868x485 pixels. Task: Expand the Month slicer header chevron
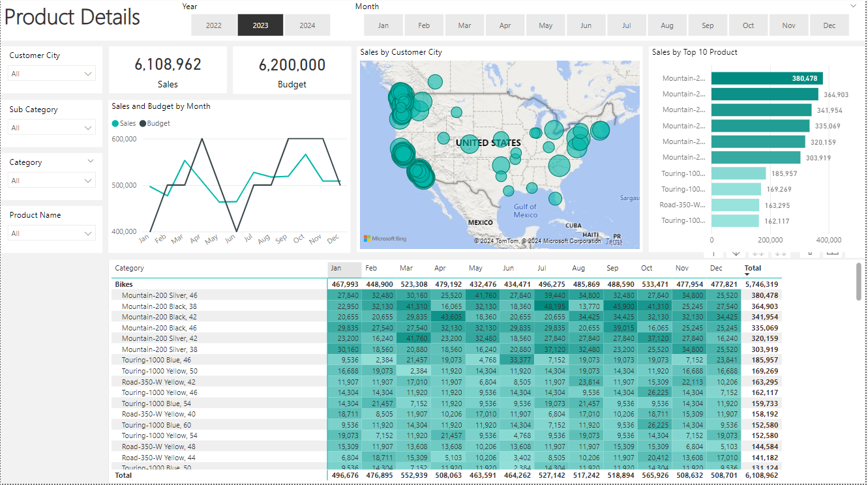tap(853, 6)
